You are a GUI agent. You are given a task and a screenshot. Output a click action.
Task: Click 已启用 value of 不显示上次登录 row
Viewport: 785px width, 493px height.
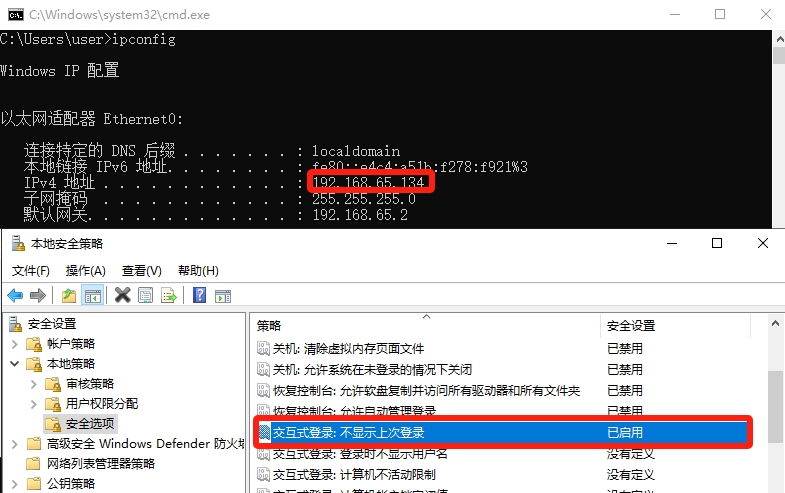625,432
